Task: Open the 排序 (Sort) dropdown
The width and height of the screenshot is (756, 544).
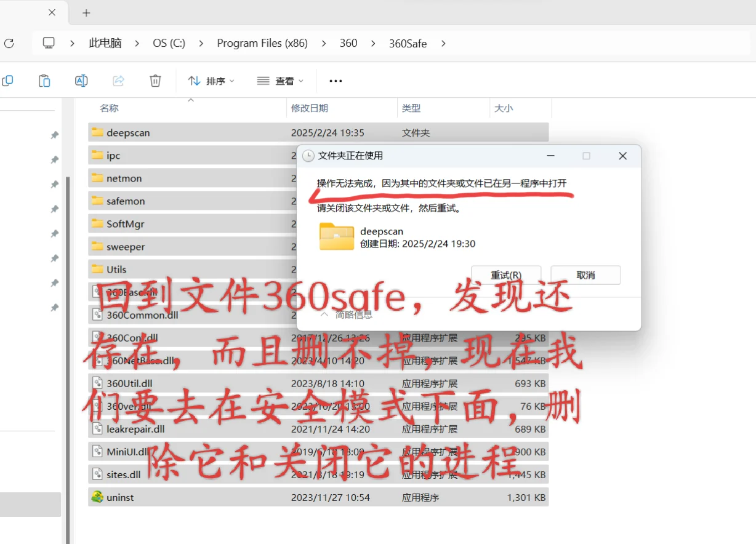Action: 211,81
